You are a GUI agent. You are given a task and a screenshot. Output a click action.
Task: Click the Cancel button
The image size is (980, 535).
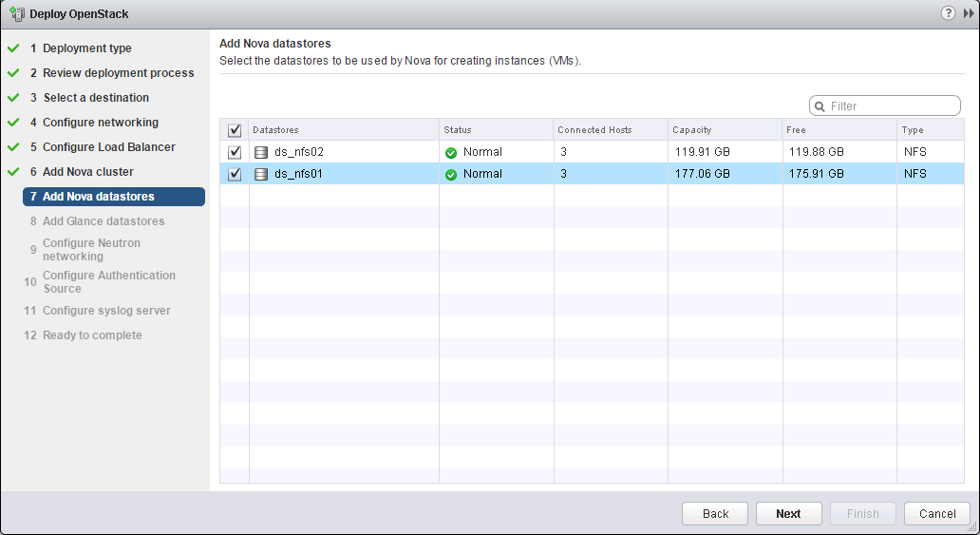coord(936,513)
